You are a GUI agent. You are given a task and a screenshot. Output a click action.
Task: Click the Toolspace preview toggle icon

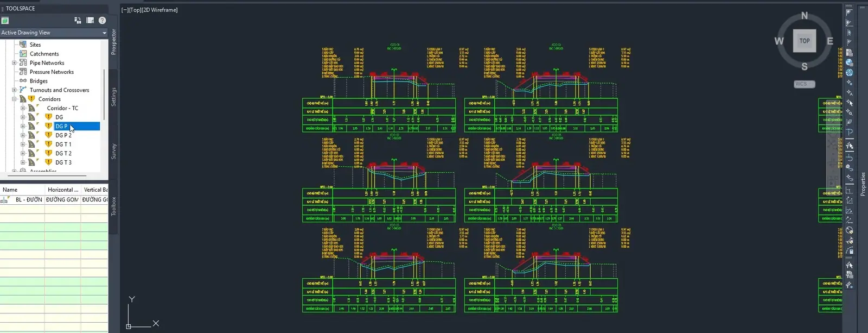click(x=90, y=21)
